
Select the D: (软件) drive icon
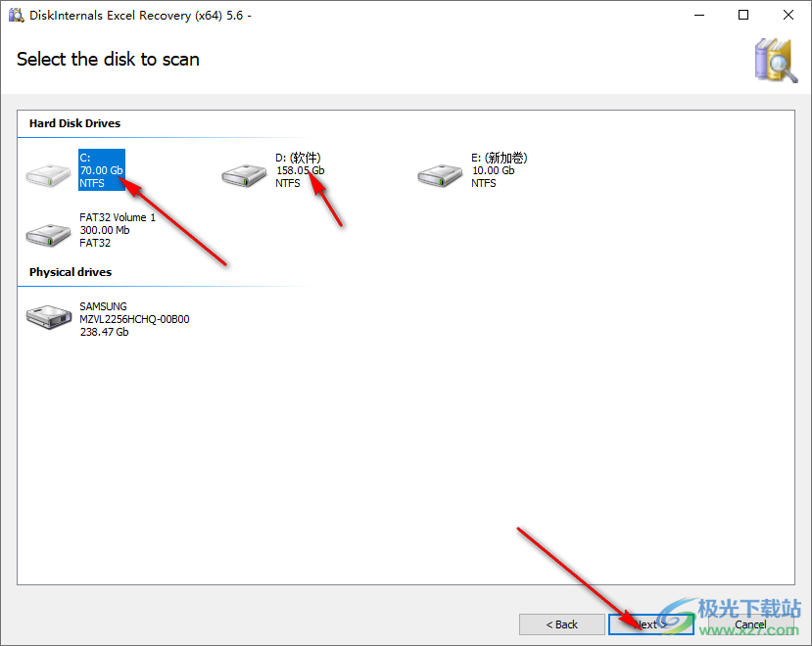[x=244, y=175]
